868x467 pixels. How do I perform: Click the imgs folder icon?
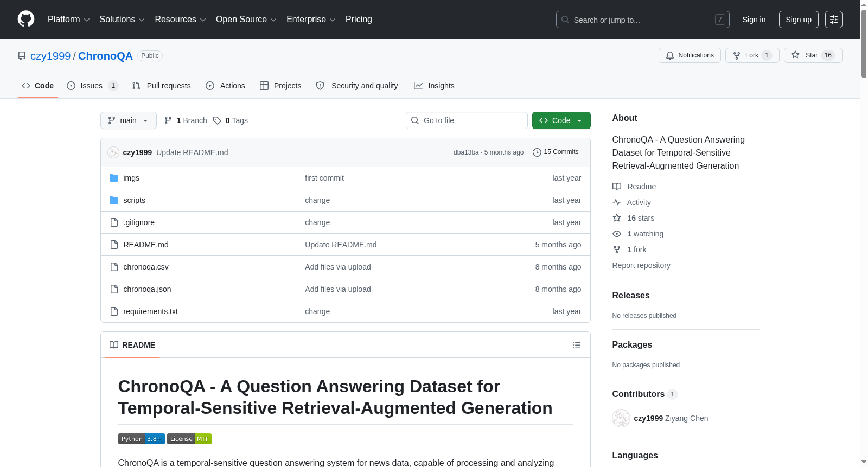pyautogui.click(x=114, y=178)
